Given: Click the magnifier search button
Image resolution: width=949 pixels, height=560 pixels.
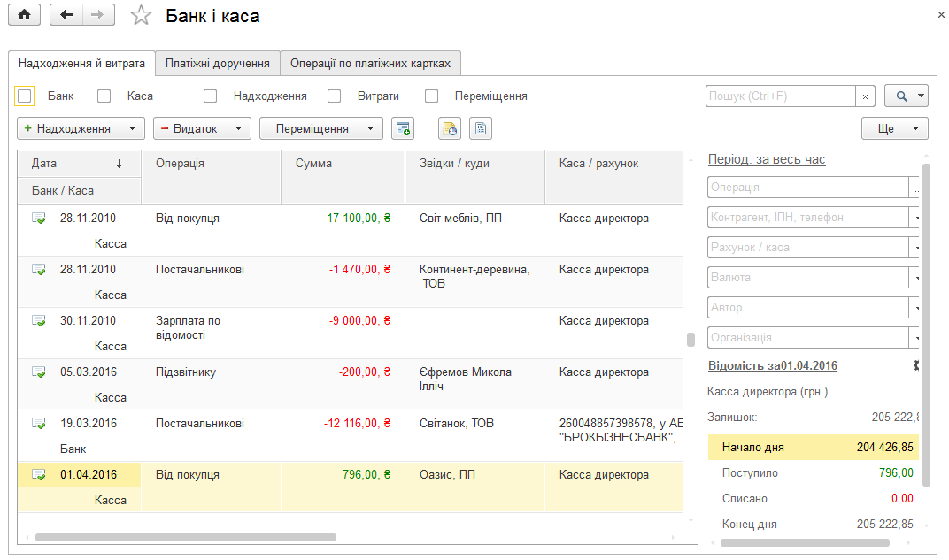Looking at the screenshot, I should 902,96.
